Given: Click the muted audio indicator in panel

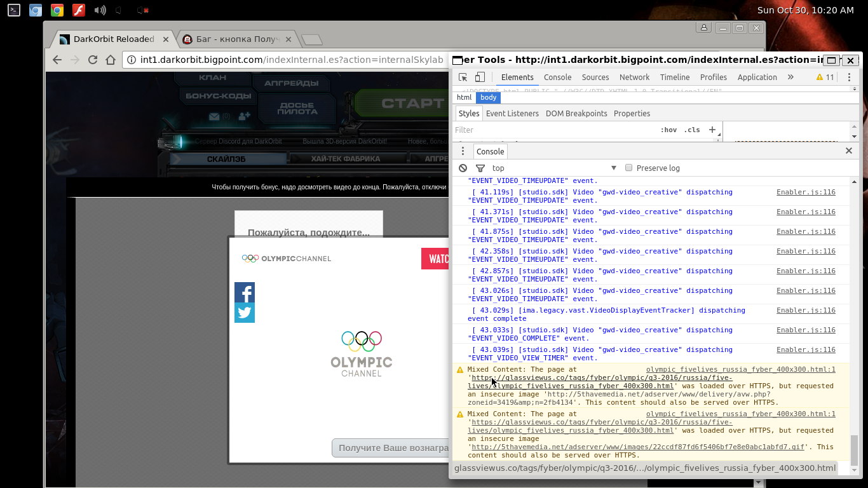Looking at the screenshot, I should [143, 10].
